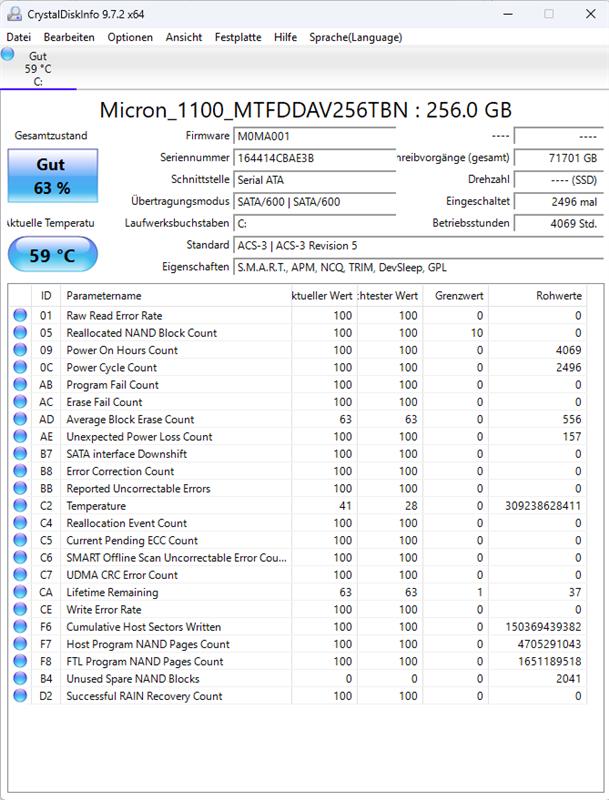Click the Temperature raw value 309238628411
Screen dimensions: 609x800
[543, 506]
